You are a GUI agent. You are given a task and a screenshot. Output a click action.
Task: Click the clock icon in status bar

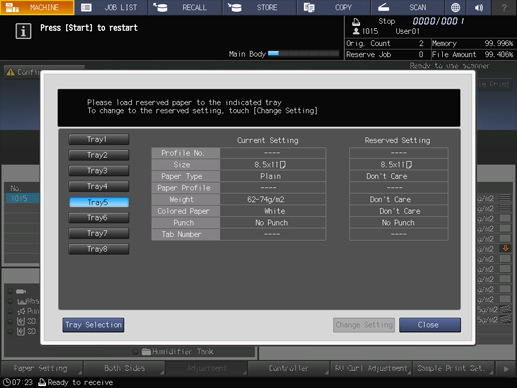click(x=6, y=382)
